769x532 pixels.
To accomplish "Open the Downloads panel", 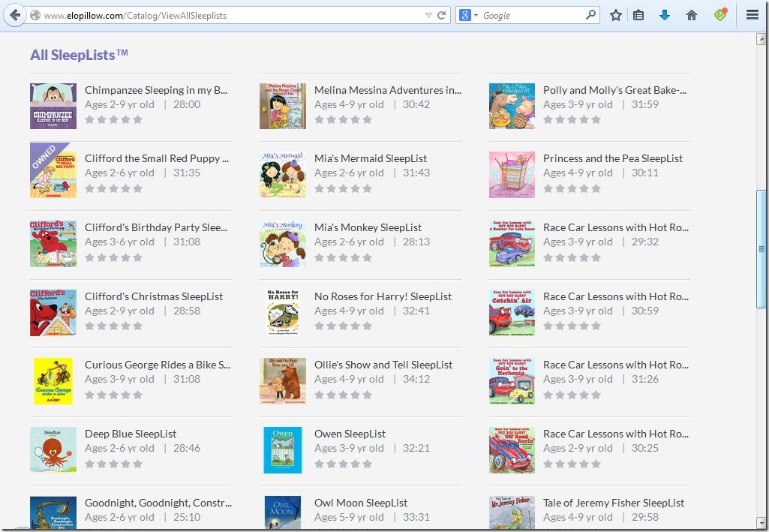I will pyautogui.click(x=664, y=14).
